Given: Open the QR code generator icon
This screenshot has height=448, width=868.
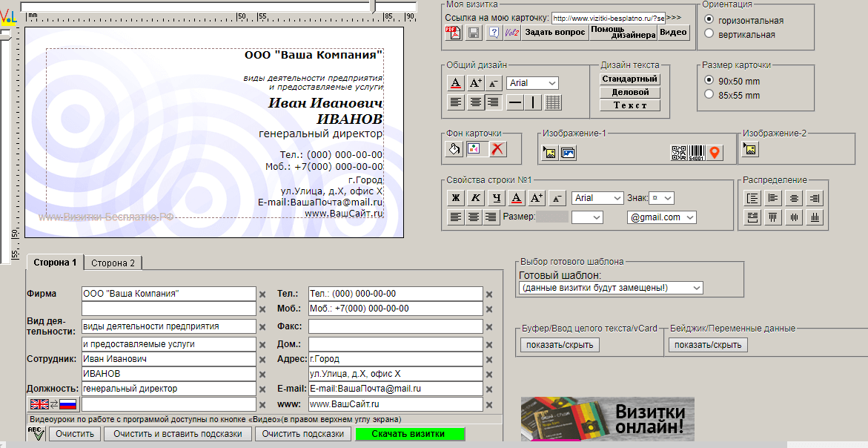Looking at the screenshot, I should click(678, 152).
